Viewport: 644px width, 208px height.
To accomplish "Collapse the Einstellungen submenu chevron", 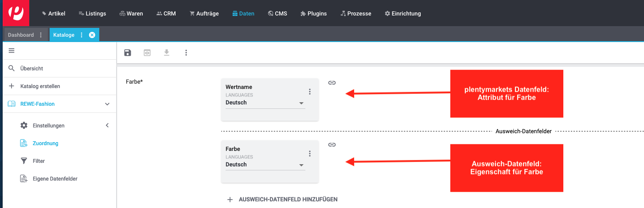I will [x=107, y=126].
